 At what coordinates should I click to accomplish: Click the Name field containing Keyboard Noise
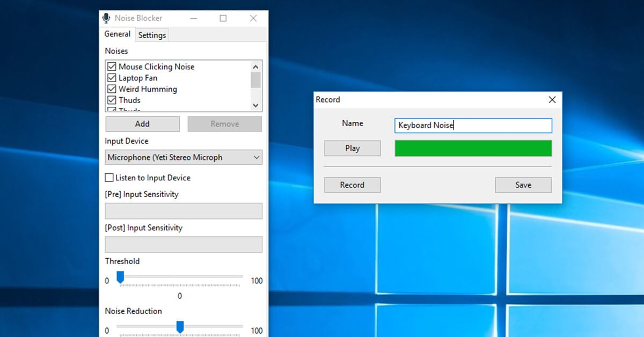pos(473,126)
